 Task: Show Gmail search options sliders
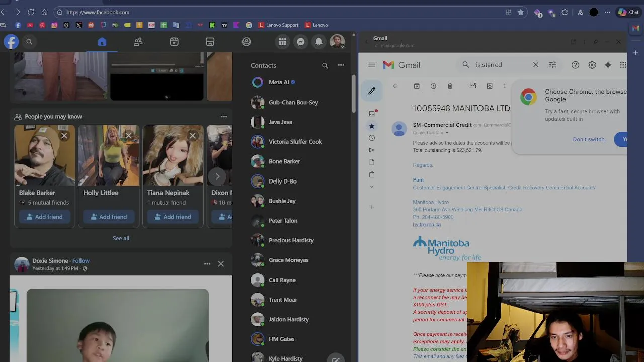552,65
